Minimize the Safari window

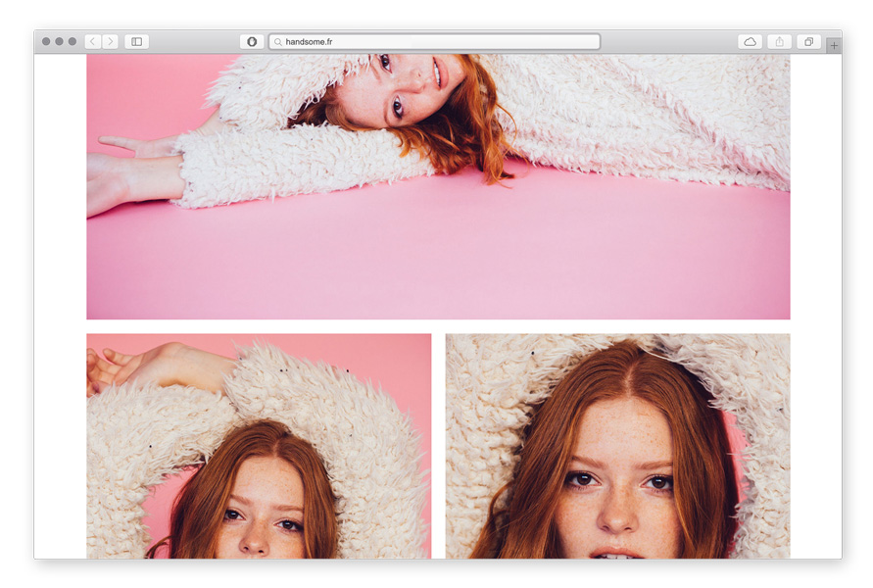59,42
